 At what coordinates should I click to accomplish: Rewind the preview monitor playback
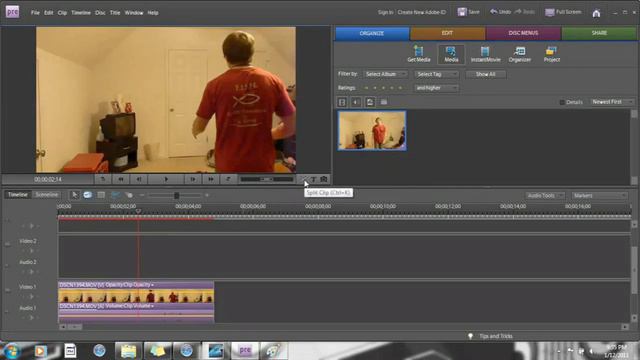(x=121, y=179)
